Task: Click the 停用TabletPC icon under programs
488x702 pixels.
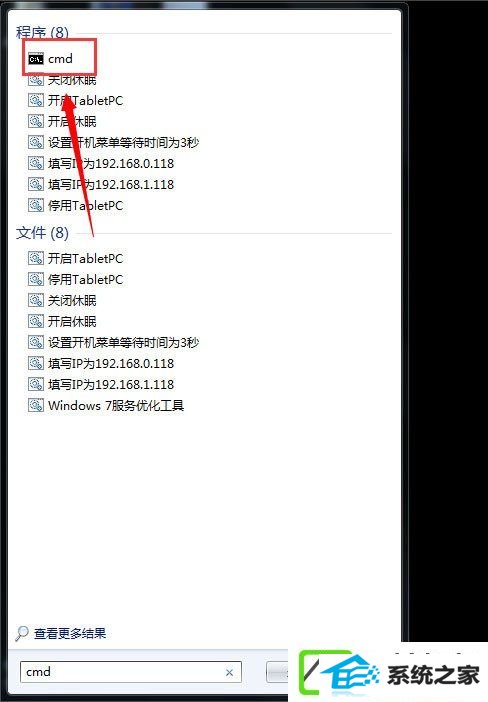Action: [36, 205]
